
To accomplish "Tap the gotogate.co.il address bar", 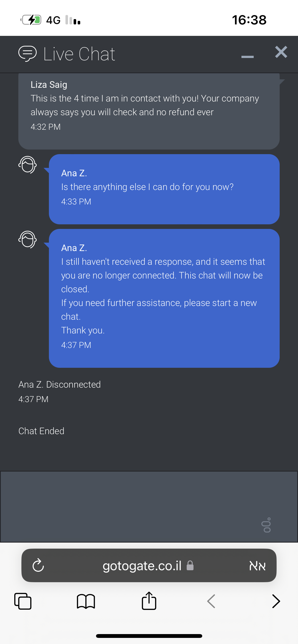I will [x=142, y=566].
